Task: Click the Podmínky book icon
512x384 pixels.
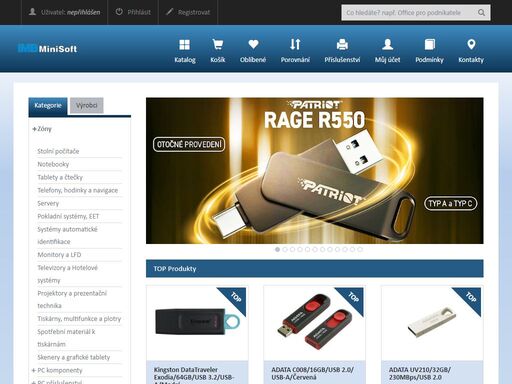Action: (x=430, y=44)
